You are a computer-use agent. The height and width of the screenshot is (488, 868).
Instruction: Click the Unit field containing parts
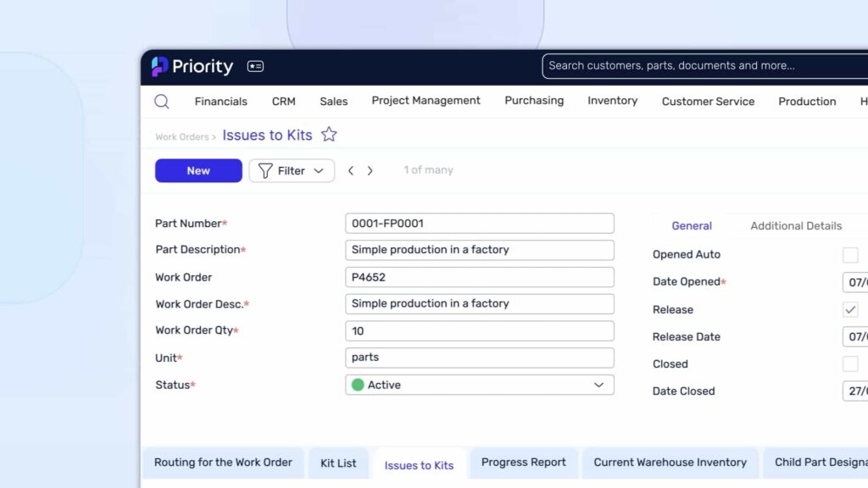(x=480, y=358)
